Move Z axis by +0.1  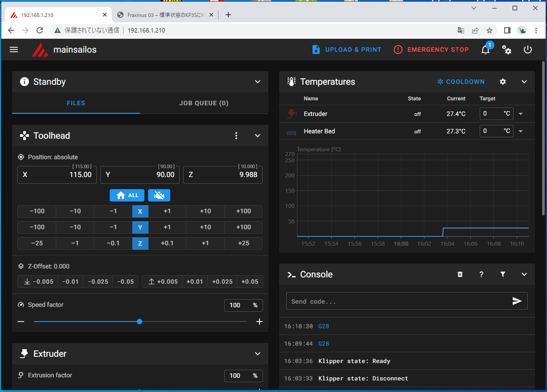[167, 243]
